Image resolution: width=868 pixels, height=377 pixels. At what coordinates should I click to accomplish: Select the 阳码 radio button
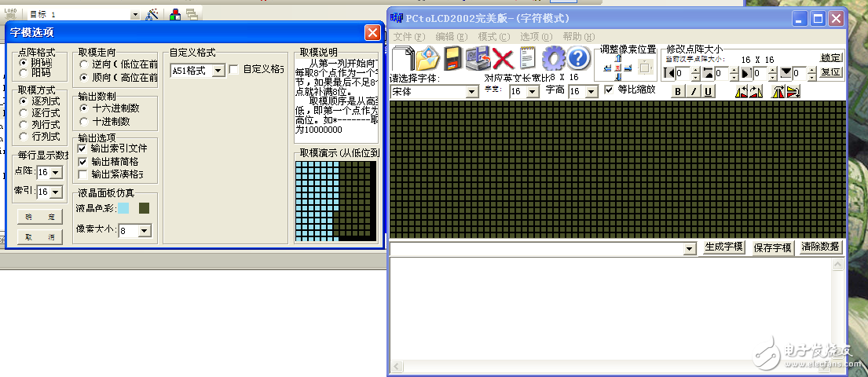point(23,72)
